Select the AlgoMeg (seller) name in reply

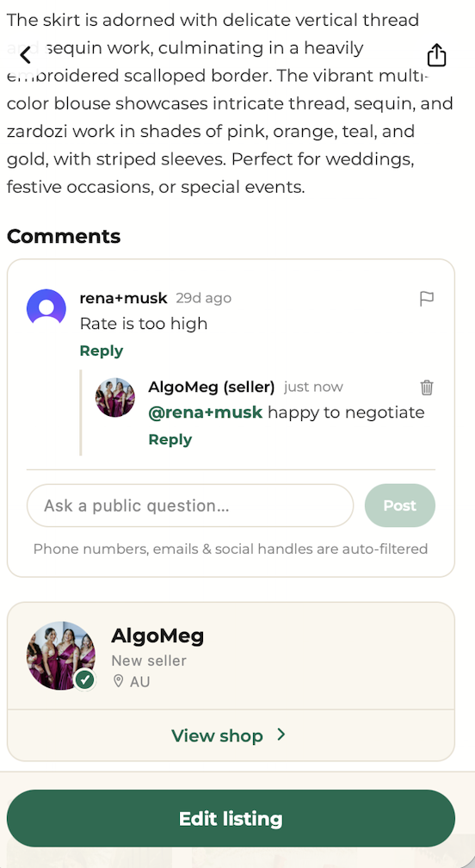(x=211, y=387)
